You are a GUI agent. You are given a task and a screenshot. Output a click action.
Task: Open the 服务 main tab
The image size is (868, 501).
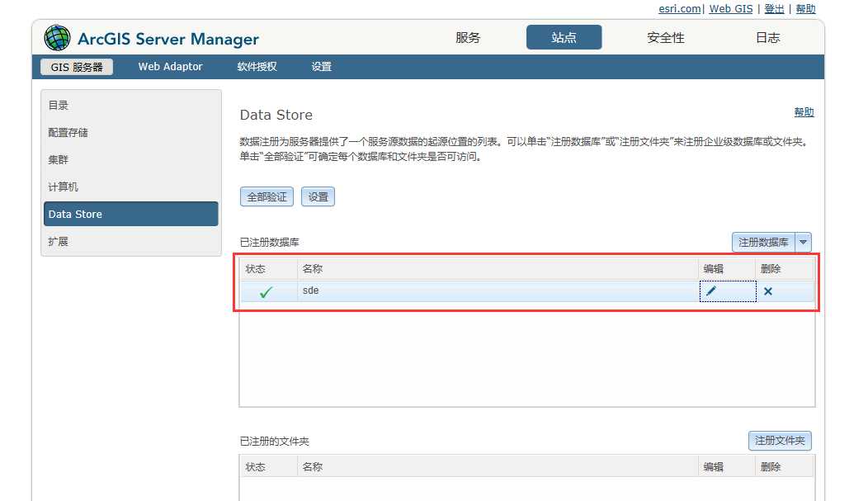[x=468, y=38]
